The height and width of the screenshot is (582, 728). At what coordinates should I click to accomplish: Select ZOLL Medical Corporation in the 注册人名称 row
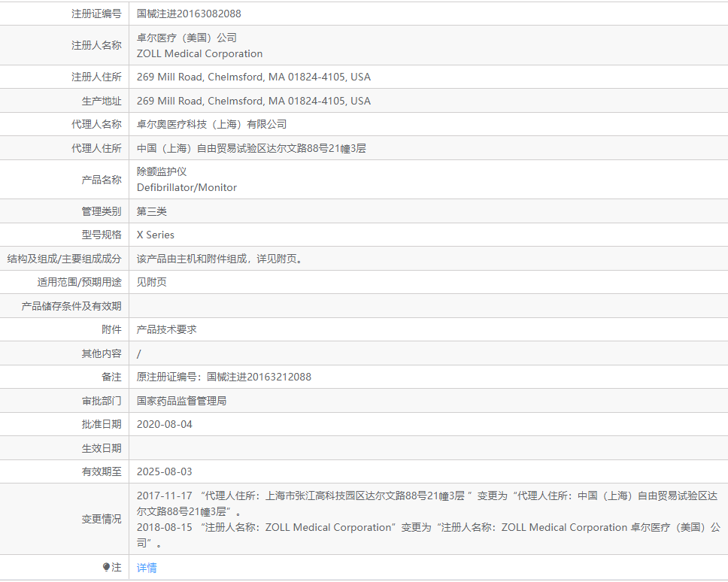(199, 54)
